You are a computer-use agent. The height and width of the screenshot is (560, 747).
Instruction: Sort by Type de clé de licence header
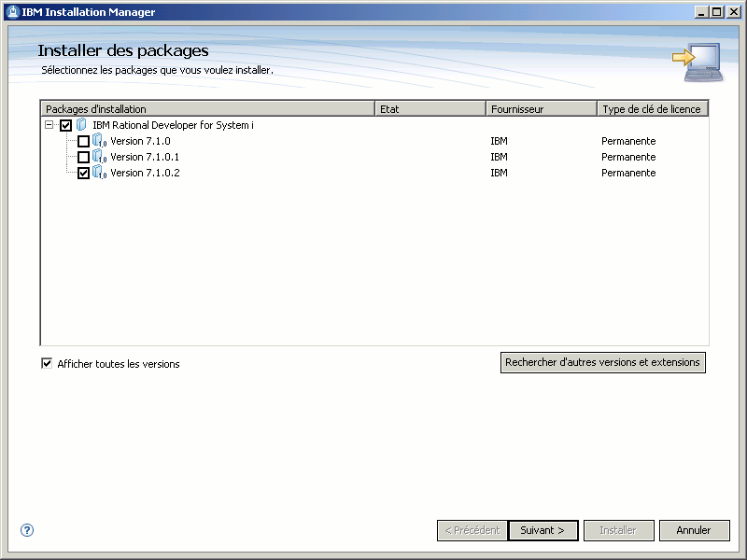click(x=653, y=109)
